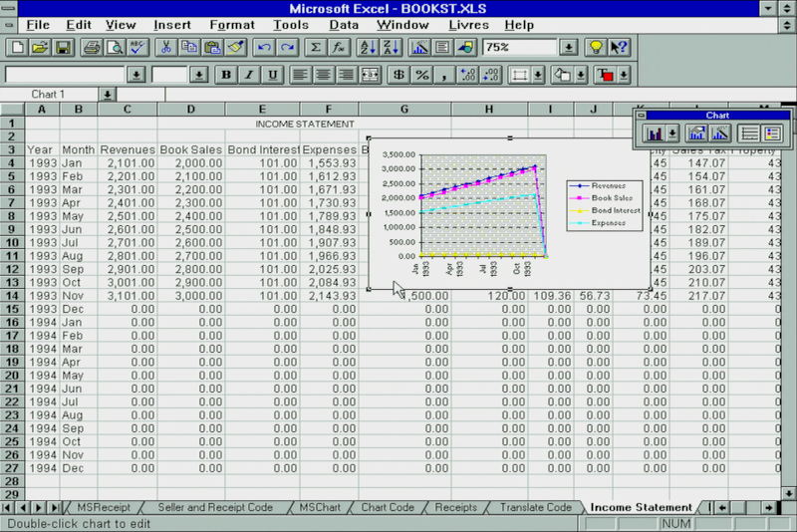Toggle Italic formatting button
Screen dimensions: 797x532
pos(248,75)
